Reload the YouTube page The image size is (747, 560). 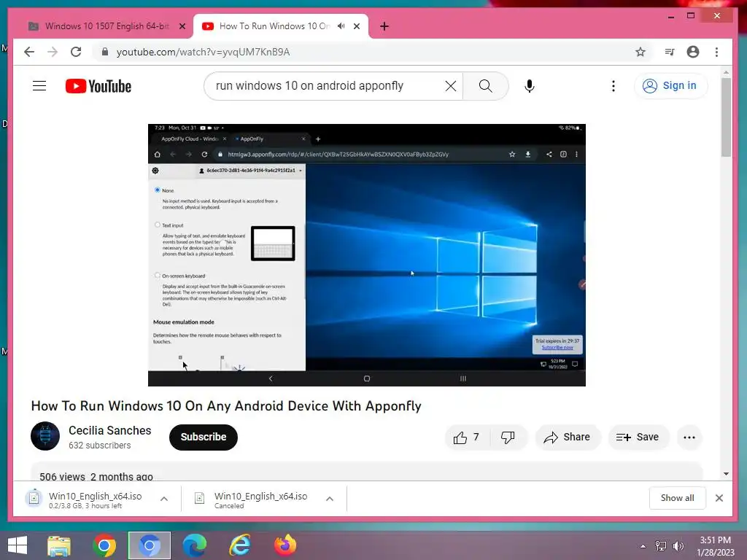click(x=76, y=52)
